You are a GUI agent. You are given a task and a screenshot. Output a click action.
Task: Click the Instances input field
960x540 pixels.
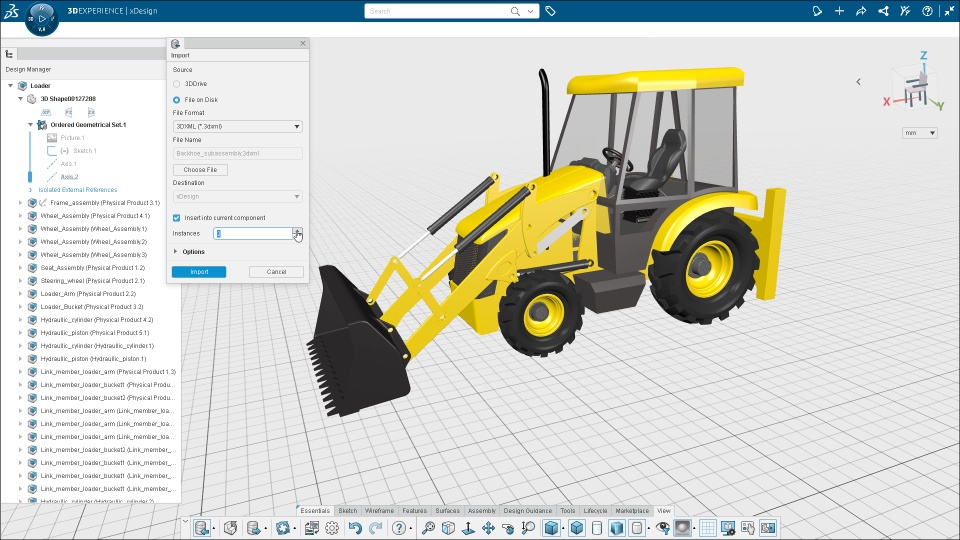pos(253,233)
